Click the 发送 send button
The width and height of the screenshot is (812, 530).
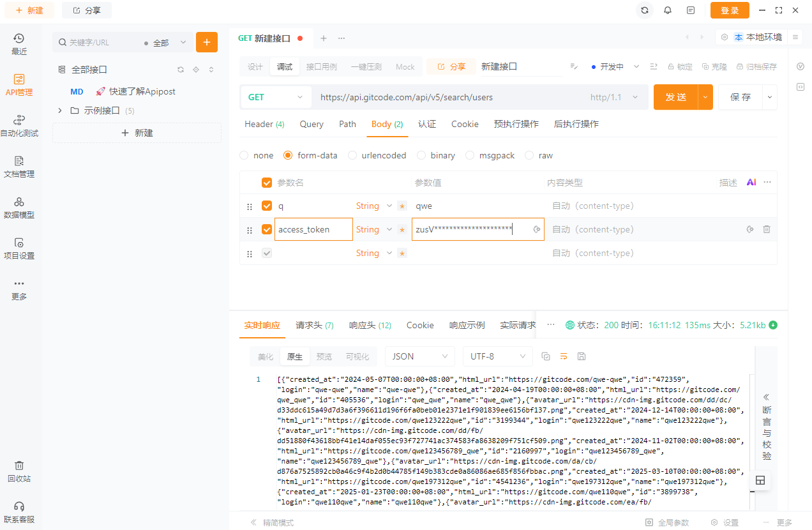pyautogui.click(x=675, y=97)
